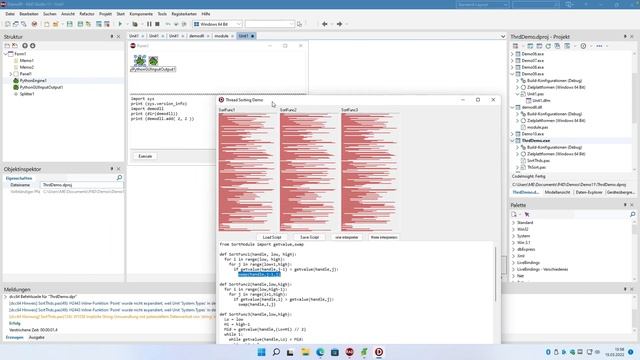
Task: Click the move-down arrow icon in Struktur panel
Action: (x=33, y=46)
